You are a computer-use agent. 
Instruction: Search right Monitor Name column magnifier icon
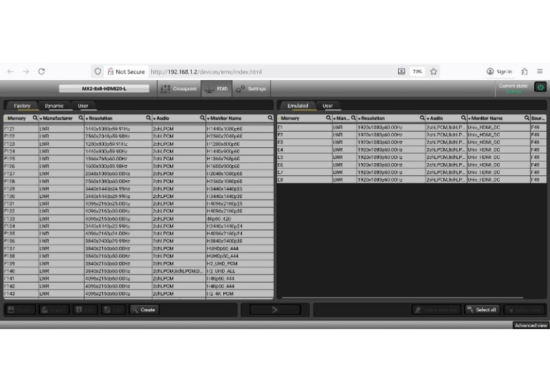click(x=526, y=118)
